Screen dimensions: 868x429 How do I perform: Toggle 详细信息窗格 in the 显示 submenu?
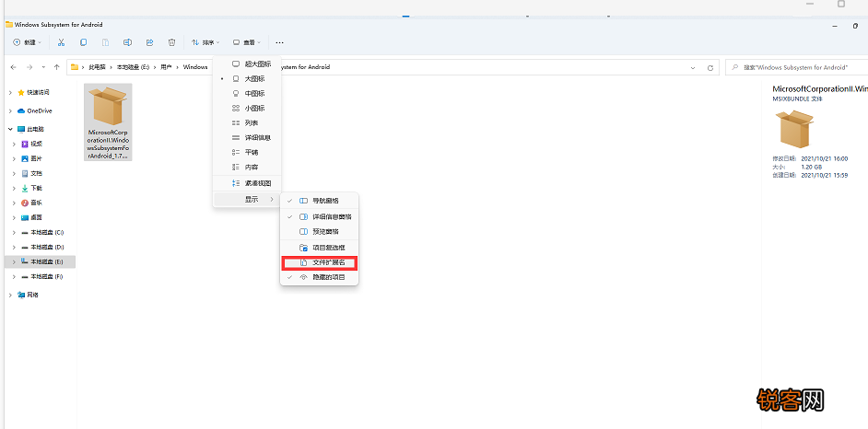(320, 216)
